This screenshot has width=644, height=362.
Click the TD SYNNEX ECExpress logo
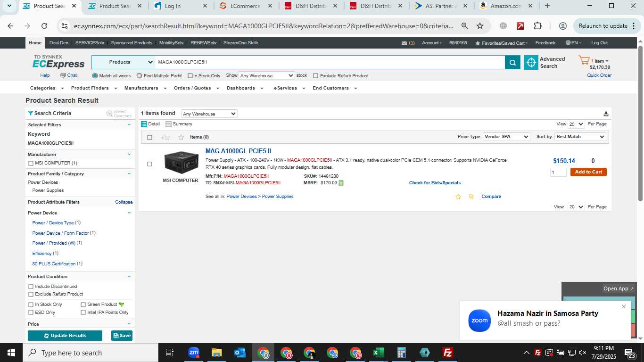[x=58, y=62]
